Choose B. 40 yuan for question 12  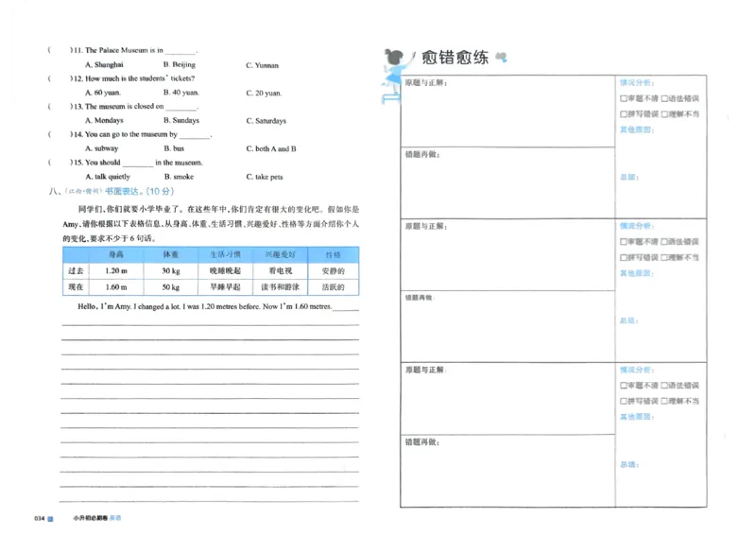tap(181, 93)
